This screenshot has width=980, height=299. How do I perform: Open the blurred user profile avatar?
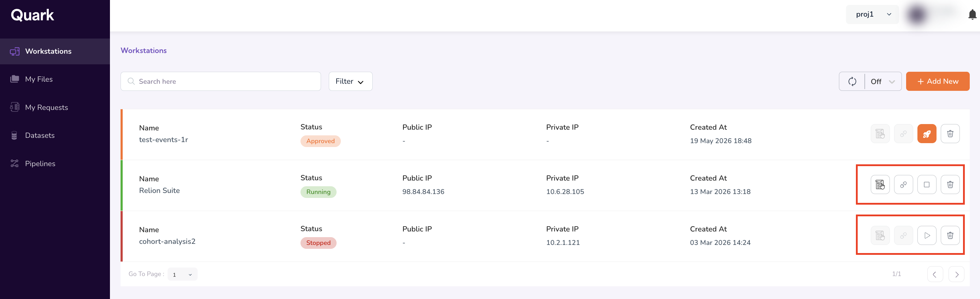coord(917,14)
